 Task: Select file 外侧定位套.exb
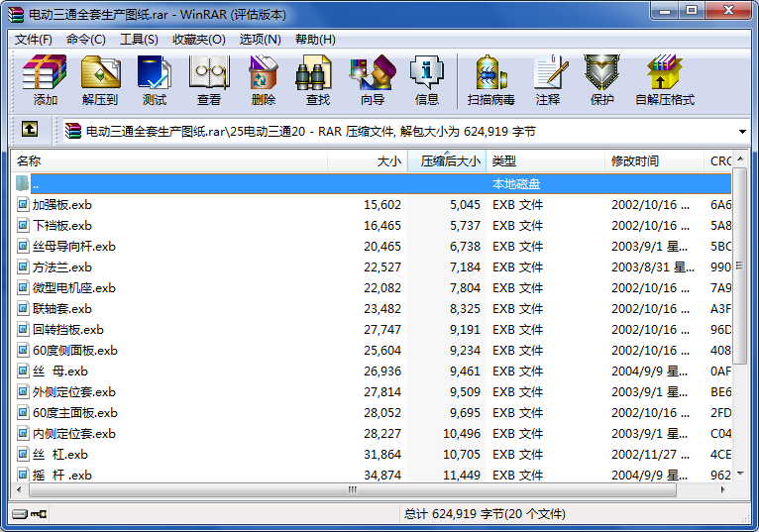(74, 392)
